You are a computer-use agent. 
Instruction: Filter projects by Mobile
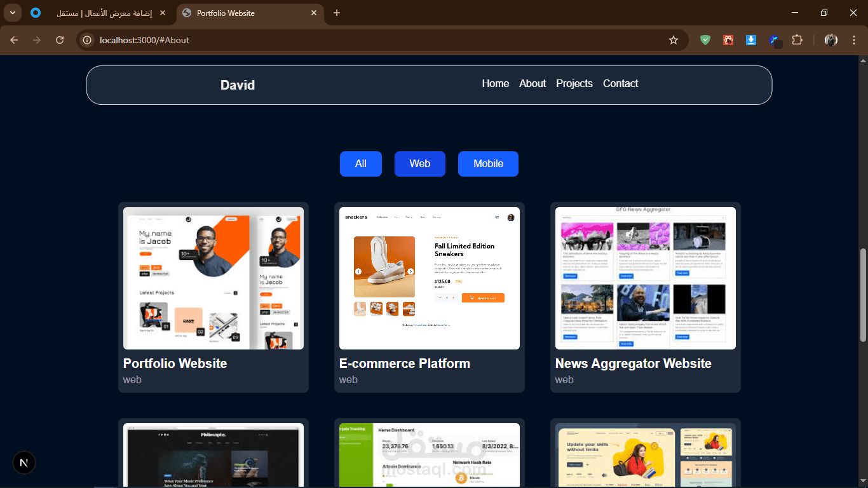[488, 164]
